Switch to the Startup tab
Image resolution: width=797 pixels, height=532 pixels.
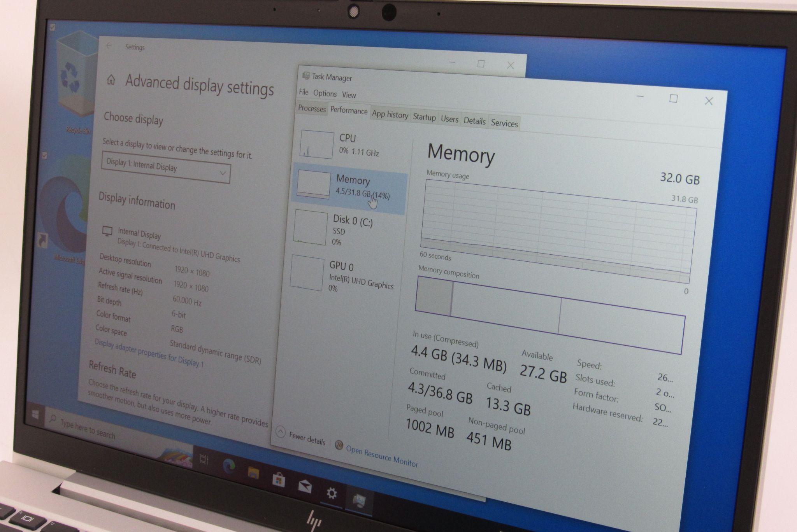[424, 117]
